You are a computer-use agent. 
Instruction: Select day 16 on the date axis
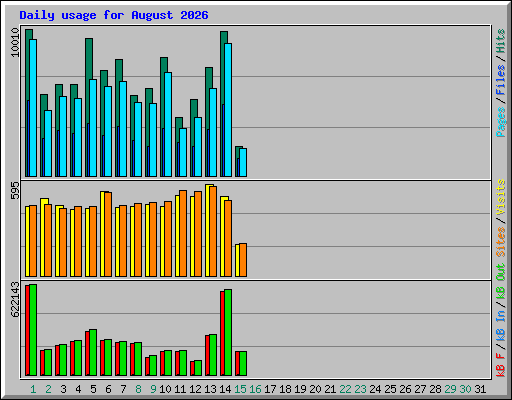coord(255,389)
